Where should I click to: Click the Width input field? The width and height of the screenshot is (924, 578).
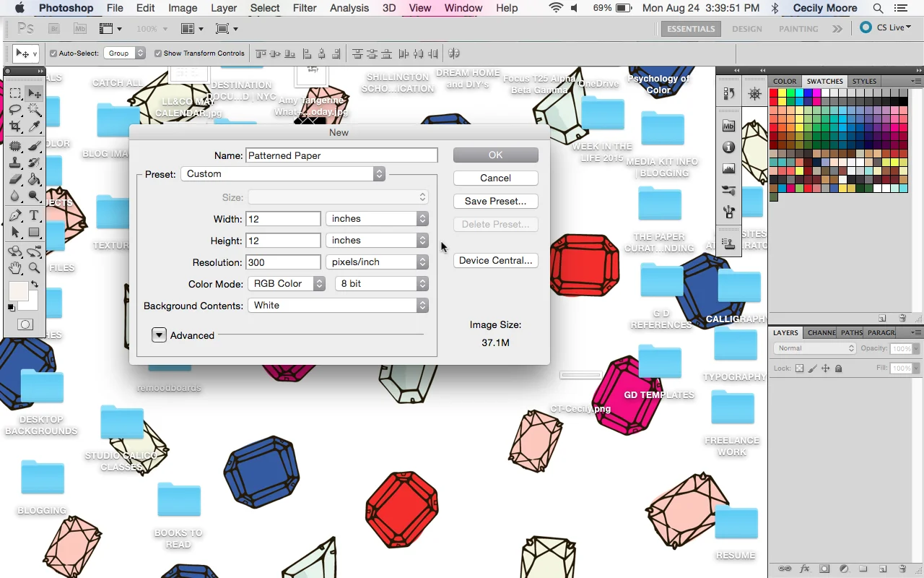(283, 219)
